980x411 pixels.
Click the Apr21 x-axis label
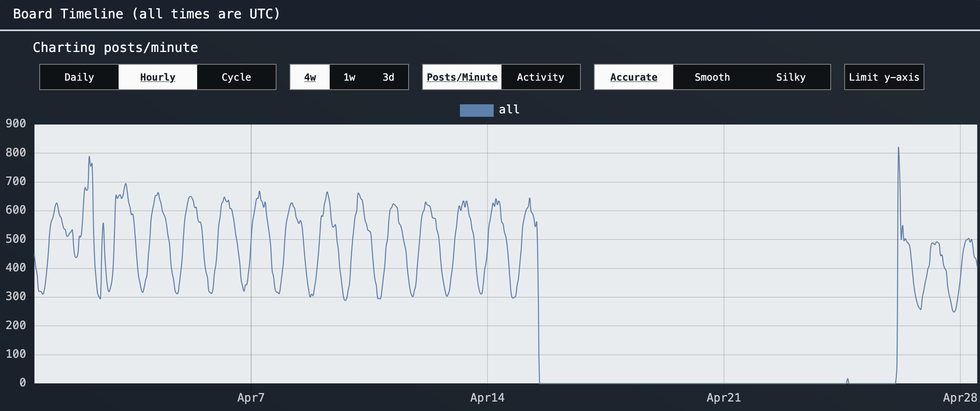pos(724,397)
